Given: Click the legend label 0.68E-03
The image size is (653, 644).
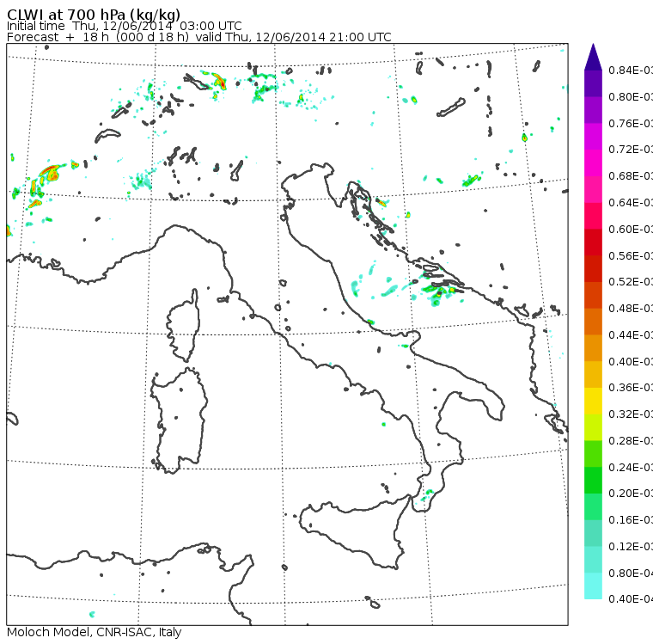Looking at the screenshot, I should [x=631, y=176].
